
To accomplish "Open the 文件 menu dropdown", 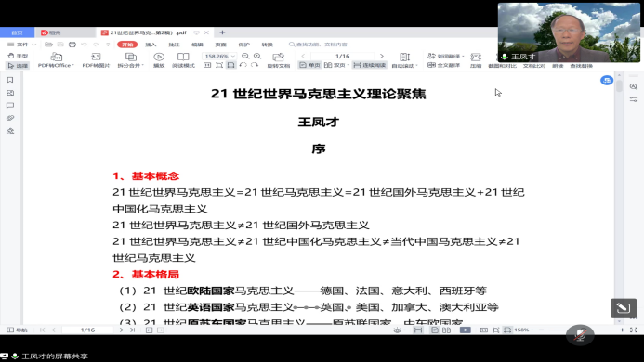I will click(x=22, y=45).
